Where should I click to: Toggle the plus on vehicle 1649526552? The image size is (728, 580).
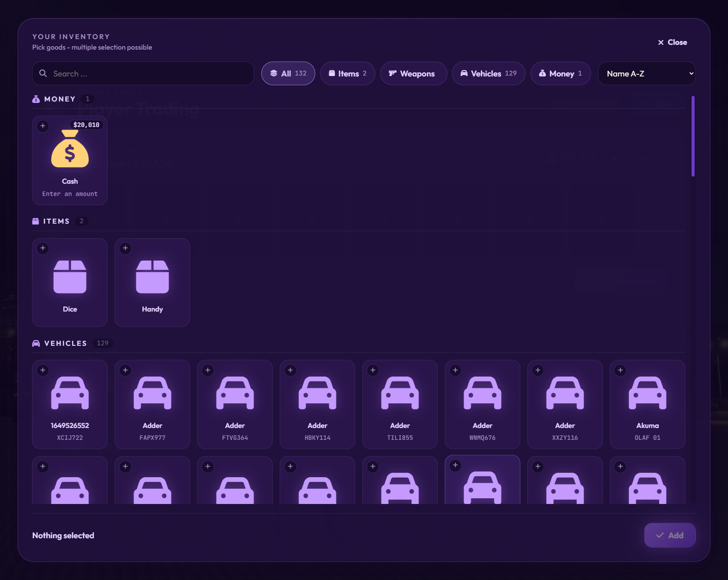(x=43, y=370)
